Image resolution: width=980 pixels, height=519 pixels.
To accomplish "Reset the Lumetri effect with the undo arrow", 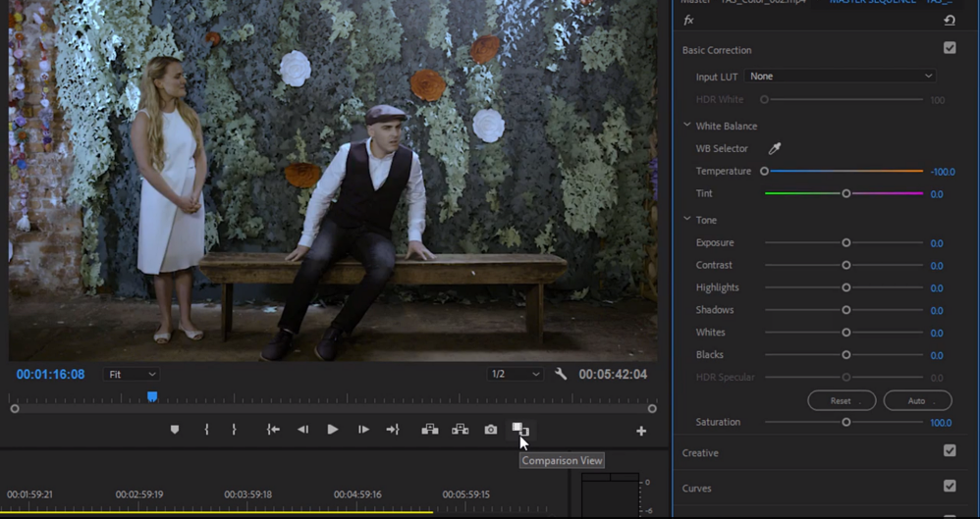I will click(950, 20).
